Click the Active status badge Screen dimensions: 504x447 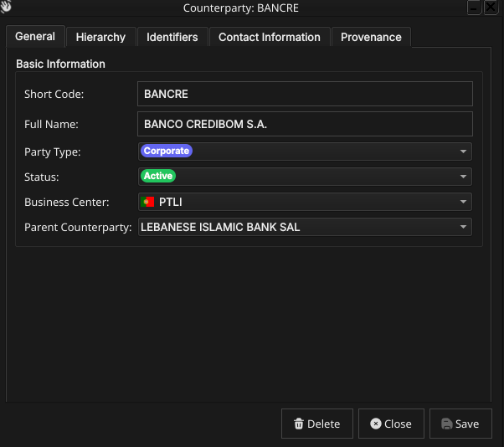[x=158, y=176]
